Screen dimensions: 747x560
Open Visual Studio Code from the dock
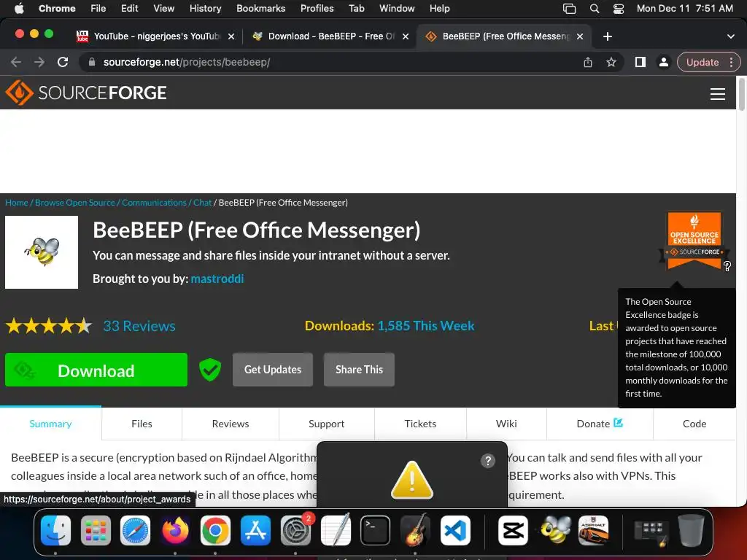(455, 531)
